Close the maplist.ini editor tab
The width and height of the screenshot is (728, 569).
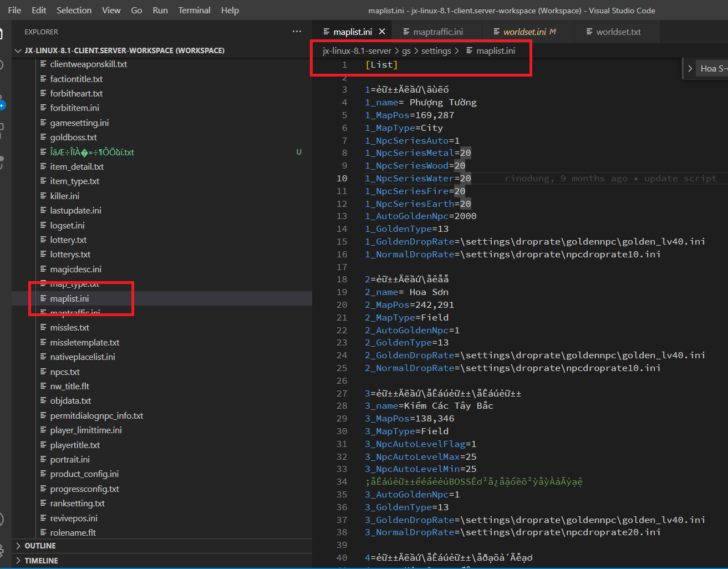pyautogui.click(x=382, y=32)
